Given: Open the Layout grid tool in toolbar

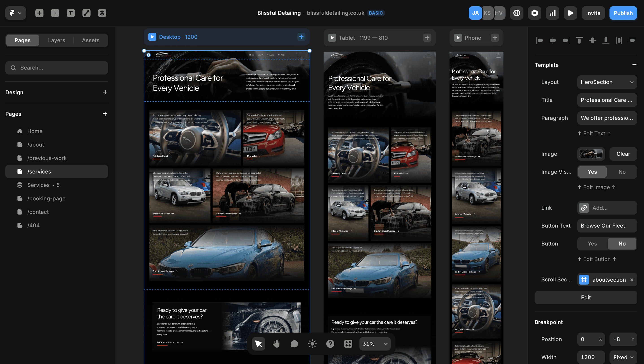Looking at the screenshot, I should tap(55, 13).
